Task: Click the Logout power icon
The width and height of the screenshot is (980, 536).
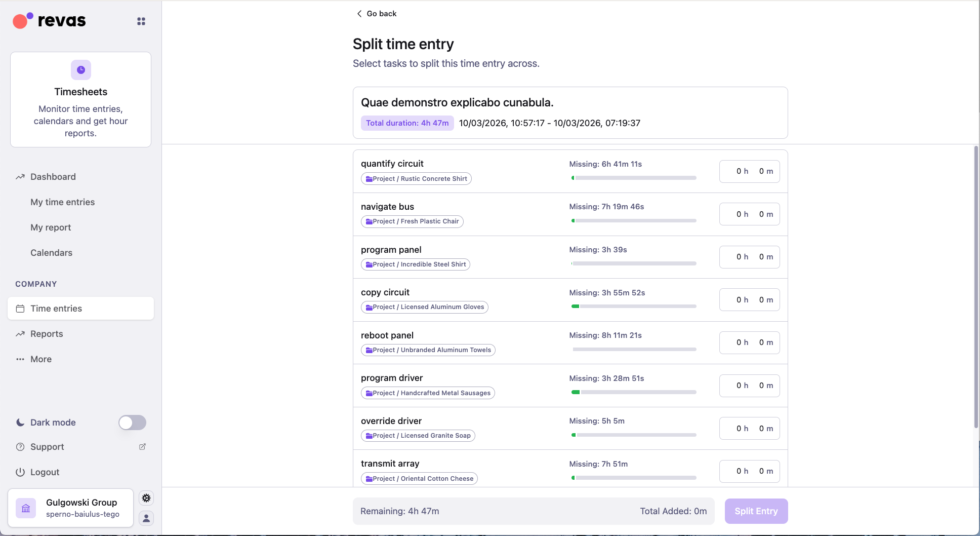Action: 20,472
